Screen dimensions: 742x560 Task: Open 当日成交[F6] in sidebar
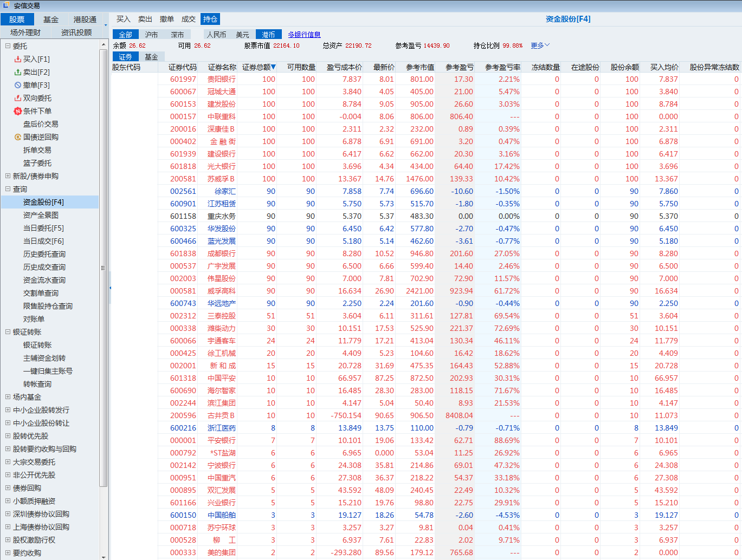[43, 241]
